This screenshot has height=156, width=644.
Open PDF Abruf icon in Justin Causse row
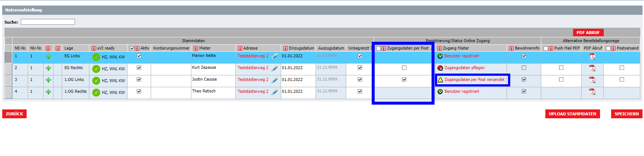[x=592, y=80]
